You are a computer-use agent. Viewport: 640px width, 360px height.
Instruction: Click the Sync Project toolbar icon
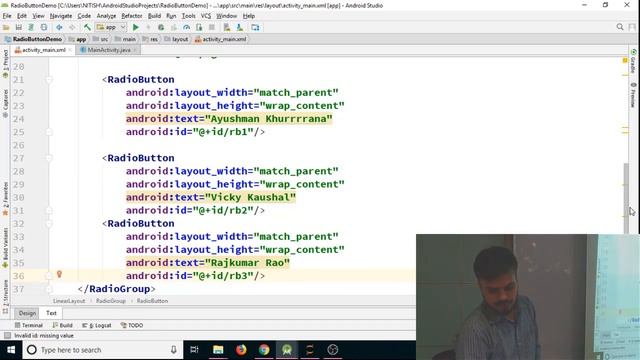pos(31,27)
